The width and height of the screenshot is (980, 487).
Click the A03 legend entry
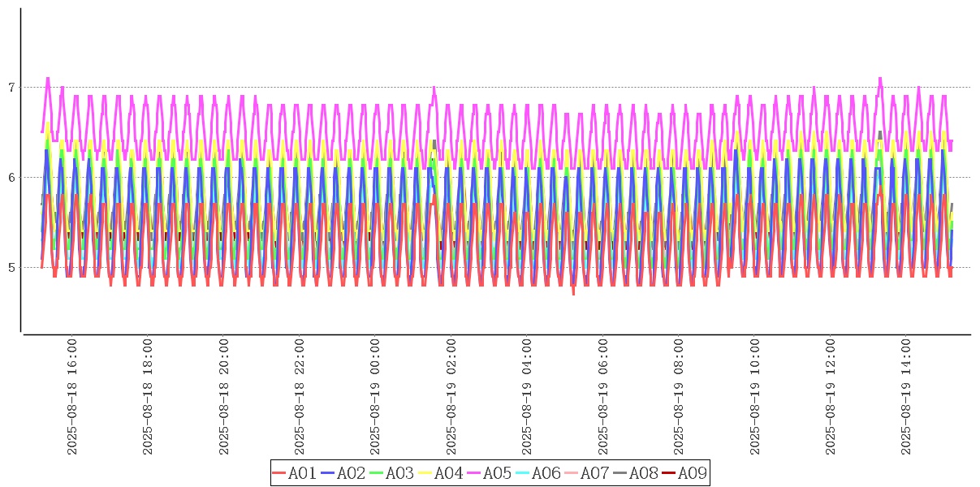tap(392, 473)
